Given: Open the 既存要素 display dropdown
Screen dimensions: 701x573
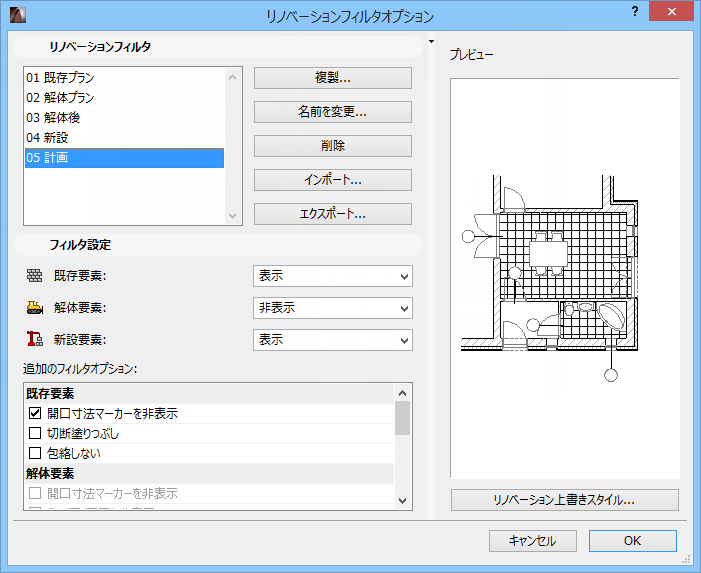Looking at the screenshot, I should 333,276.
